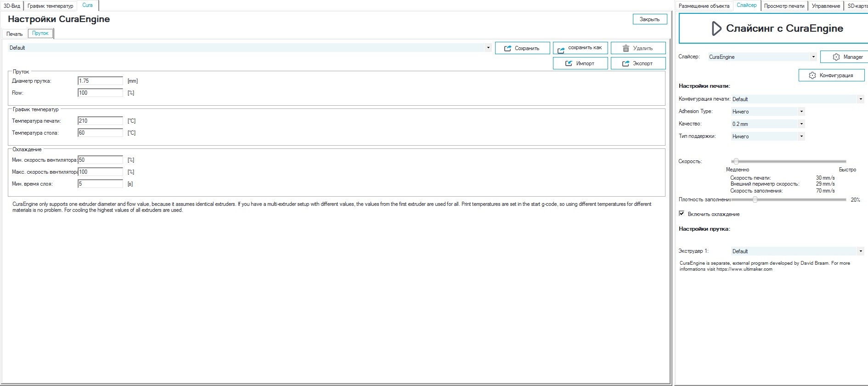Click the Скорость slider handle
Screen dimensions: 868x386
tap(736, 161)
